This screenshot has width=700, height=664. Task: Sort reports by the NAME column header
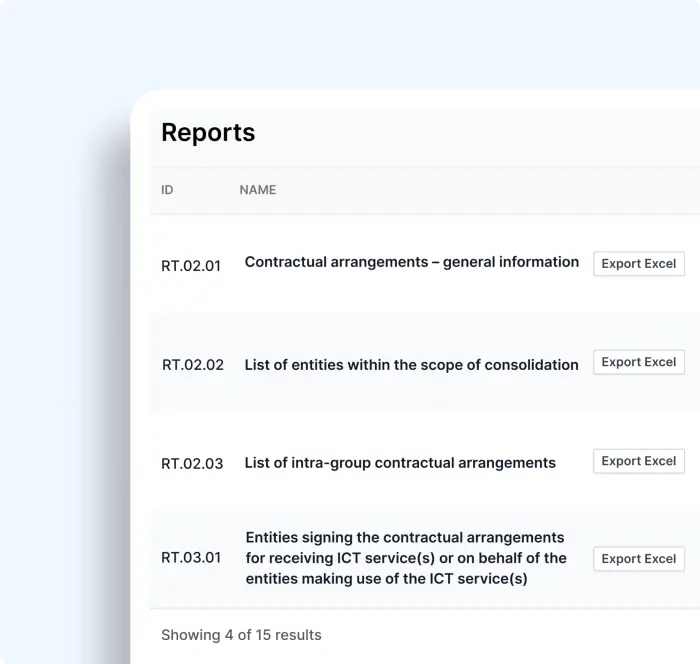[x=258, y=190]
